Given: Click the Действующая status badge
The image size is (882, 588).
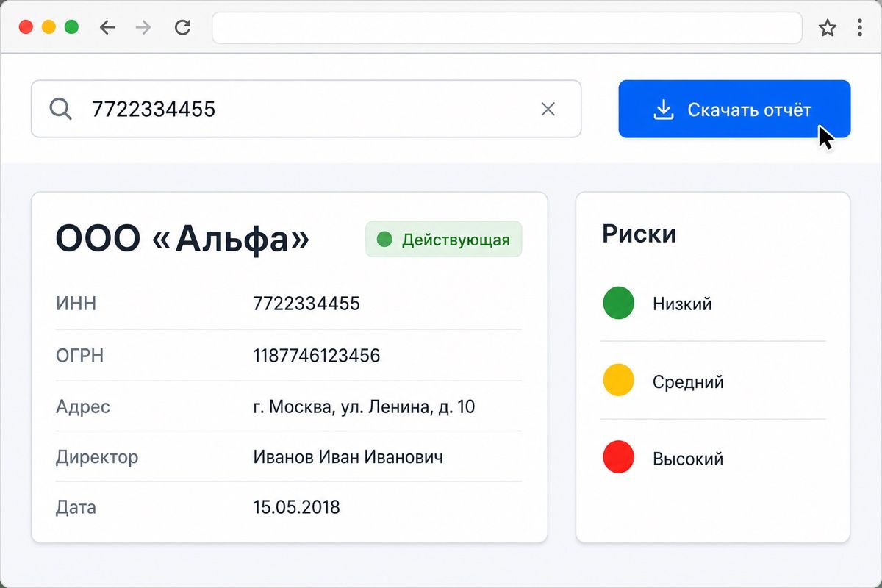Looking at the screenshot, I should tap(444, 239).
